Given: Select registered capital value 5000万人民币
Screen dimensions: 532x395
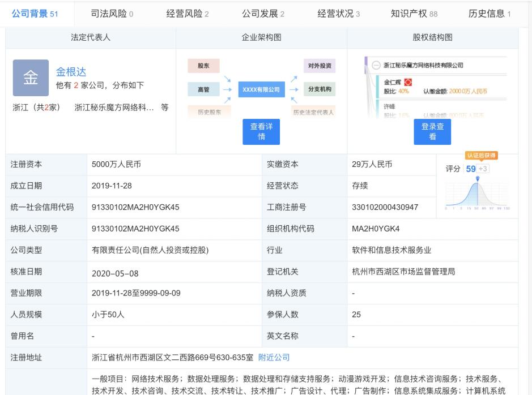Looking at the screenshot, I should coord(116,164).
